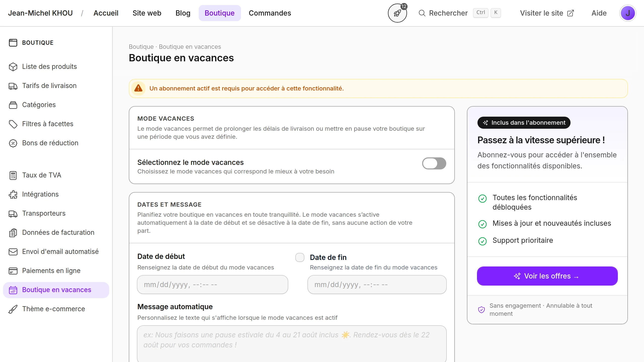The width and height of the screenshot is (644, 362).
Task: Click the Intégrations puzzle icon
Action: 13,194
